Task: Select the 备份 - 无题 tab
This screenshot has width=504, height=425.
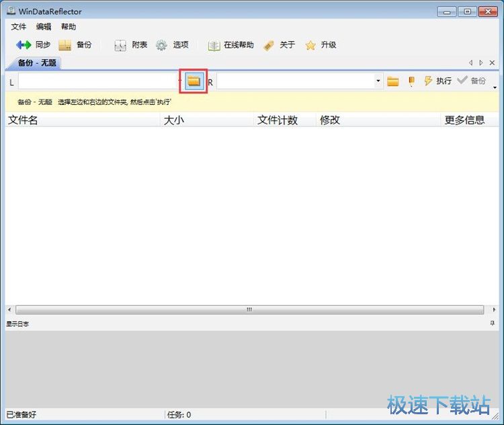Action: (x=37, y=63)
